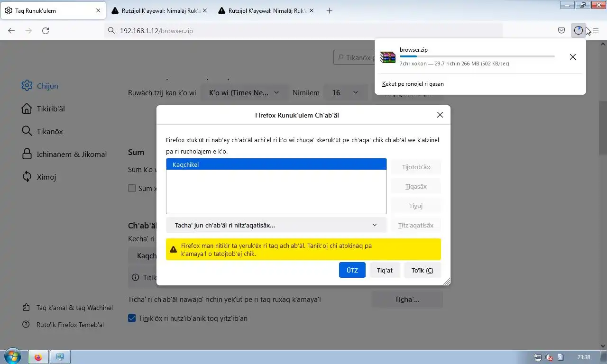The height and width of the screenshot is (364, 607).
Task: Open the Nimilem size 16 dropdown
Action: 345,93
